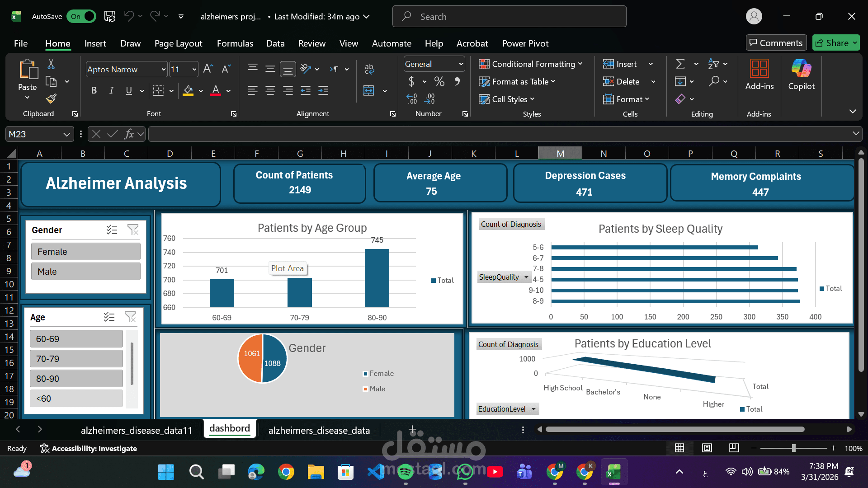Viewport: 868px width, 488px height.
Task: Clear filter on Gender slicer
Action: pos(133,230)
